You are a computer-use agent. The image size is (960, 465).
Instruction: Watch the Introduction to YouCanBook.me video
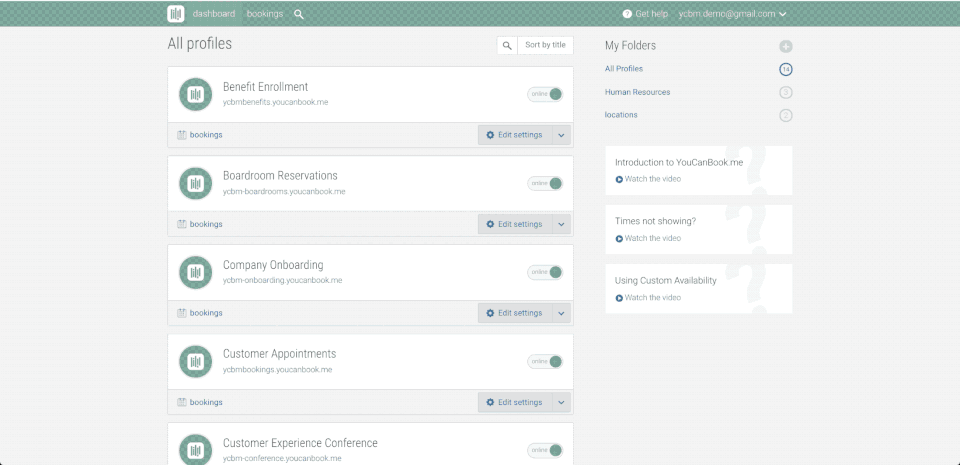coord(652,179)
